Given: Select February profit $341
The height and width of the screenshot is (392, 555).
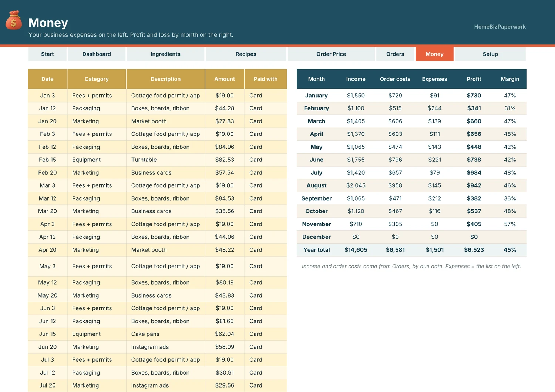Looking at the screenshot, I should click(474, 108).
